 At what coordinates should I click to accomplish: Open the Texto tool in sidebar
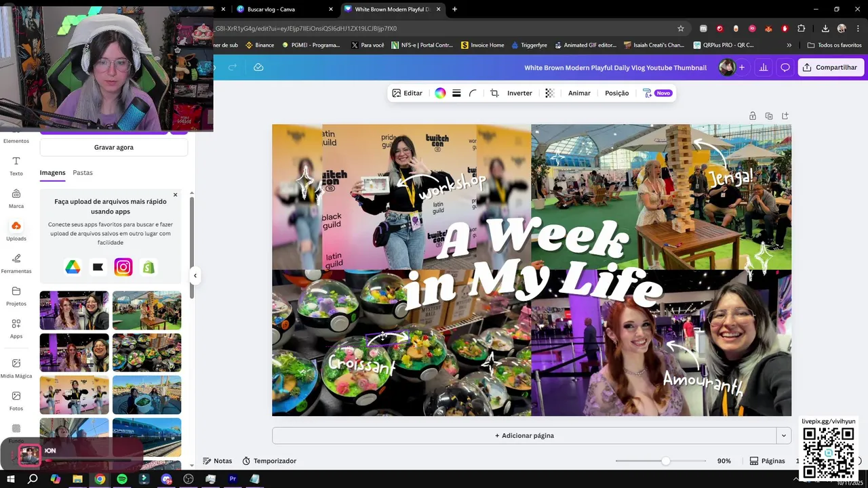point(16,166)
